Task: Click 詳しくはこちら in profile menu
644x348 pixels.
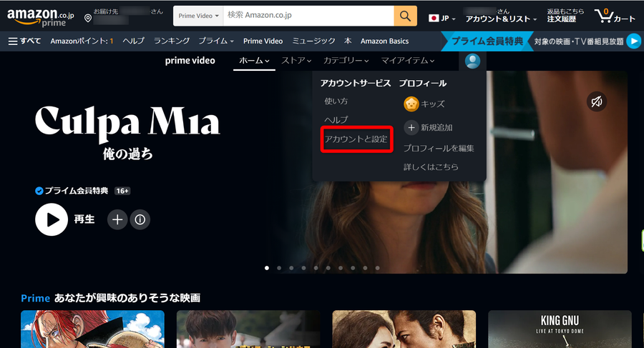Action: point(431,167)
